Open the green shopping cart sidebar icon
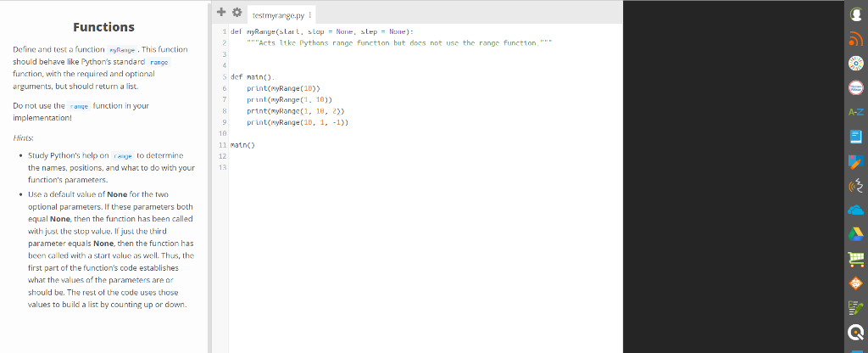 point(856,259)
